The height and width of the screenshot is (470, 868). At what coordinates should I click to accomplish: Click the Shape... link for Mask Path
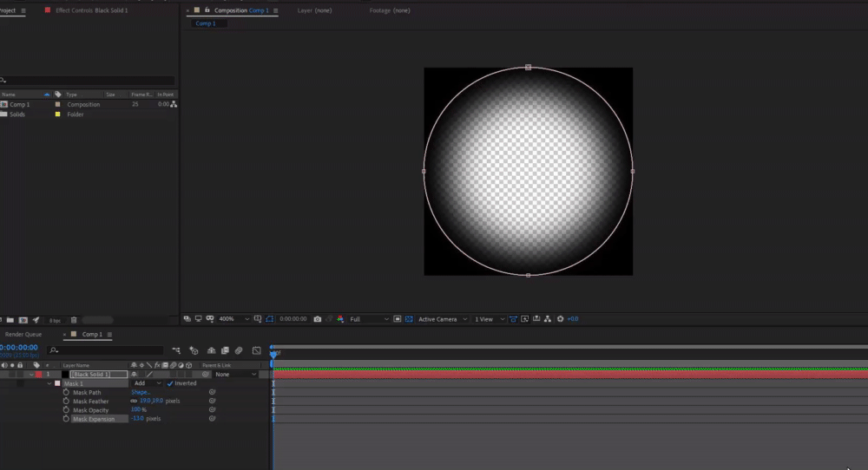[141, 393]
